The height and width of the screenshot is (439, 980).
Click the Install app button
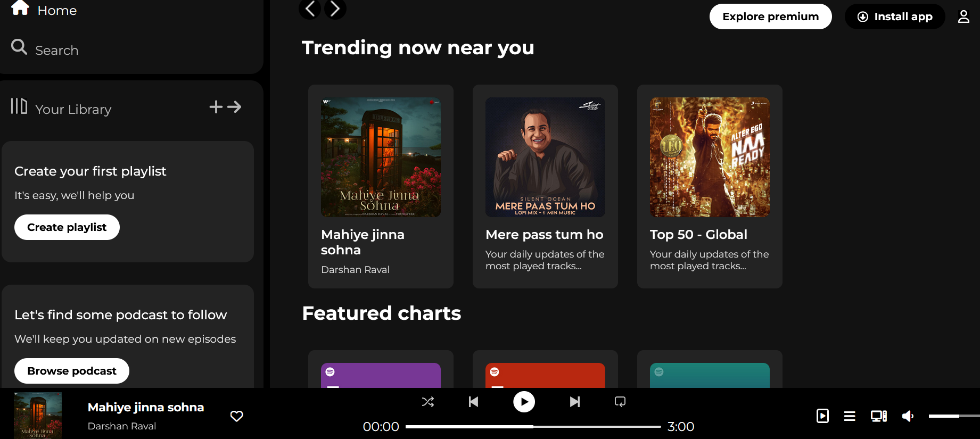click(x=895, y=16)
